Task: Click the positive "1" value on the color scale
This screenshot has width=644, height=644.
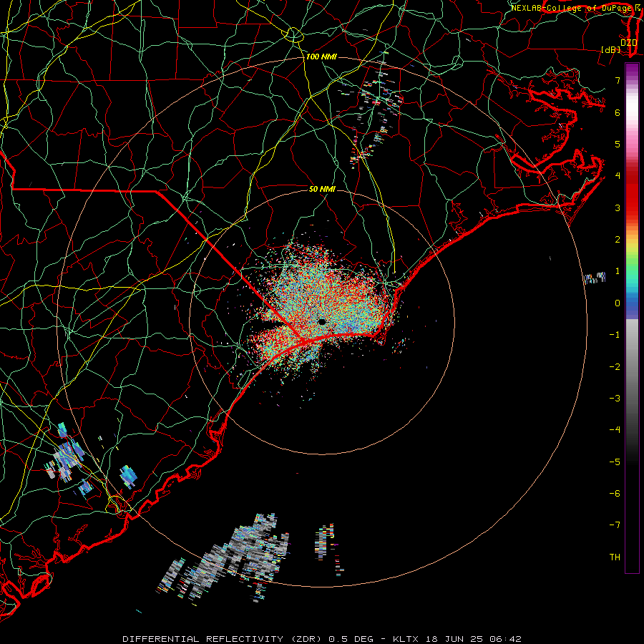Action: (x=618, y=271)
